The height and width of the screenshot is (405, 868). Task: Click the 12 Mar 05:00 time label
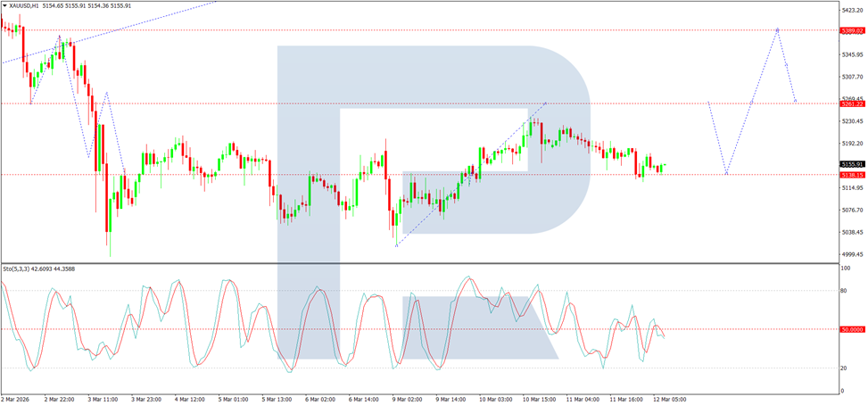[x=669, y=399]
